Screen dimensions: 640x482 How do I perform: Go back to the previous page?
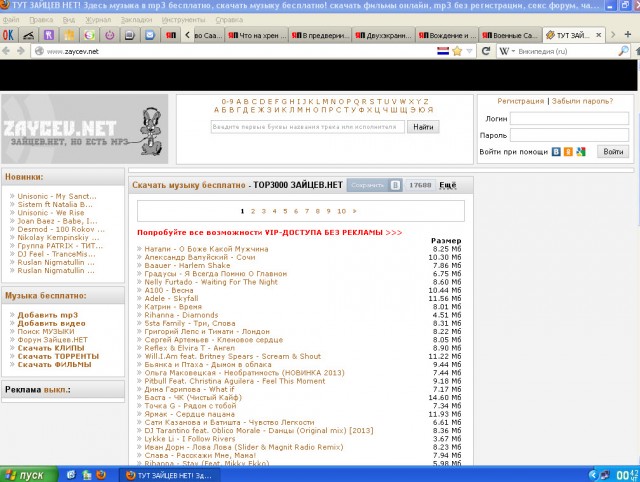7,51
